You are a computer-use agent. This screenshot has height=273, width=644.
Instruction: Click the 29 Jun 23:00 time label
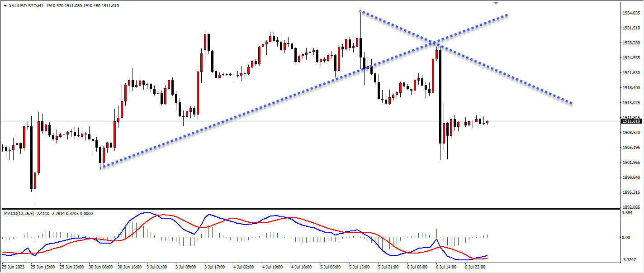72,268
